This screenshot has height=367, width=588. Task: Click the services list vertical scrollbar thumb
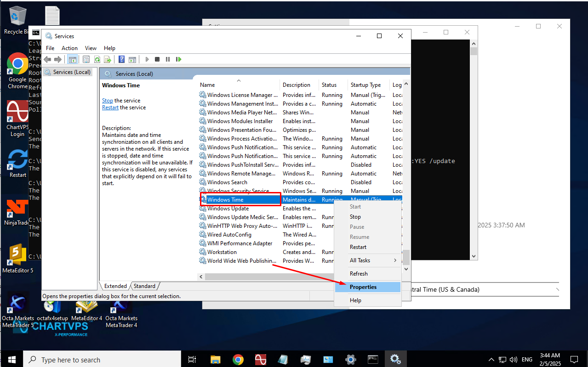406,257
